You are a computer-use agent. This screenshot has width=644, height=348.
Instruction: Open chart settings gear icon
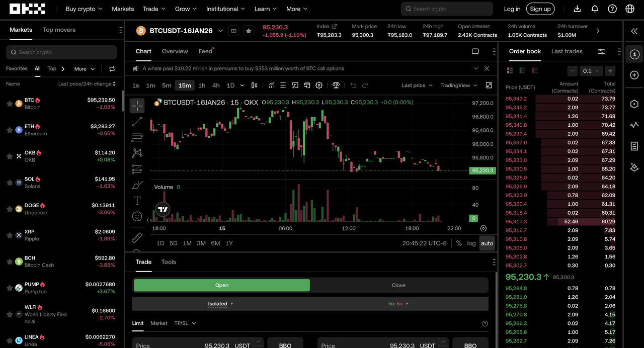319,85
